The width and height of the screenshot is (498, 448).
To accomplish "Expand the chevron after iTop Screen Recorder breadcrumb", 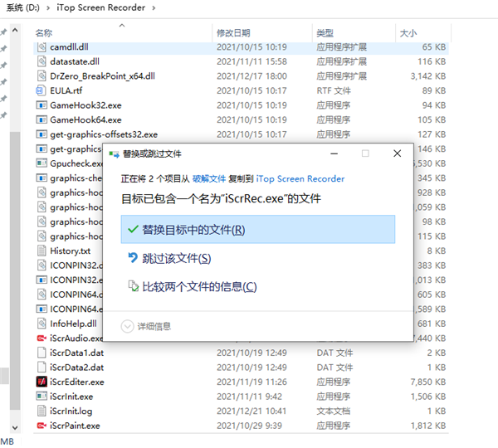I will coord(154,7).
